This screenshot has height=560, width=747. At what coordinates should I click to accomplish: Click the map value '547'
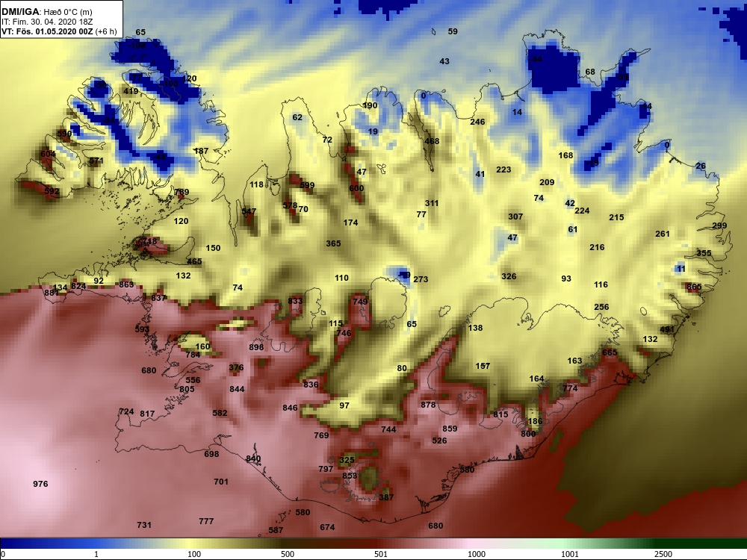click(x=249, y=211)
